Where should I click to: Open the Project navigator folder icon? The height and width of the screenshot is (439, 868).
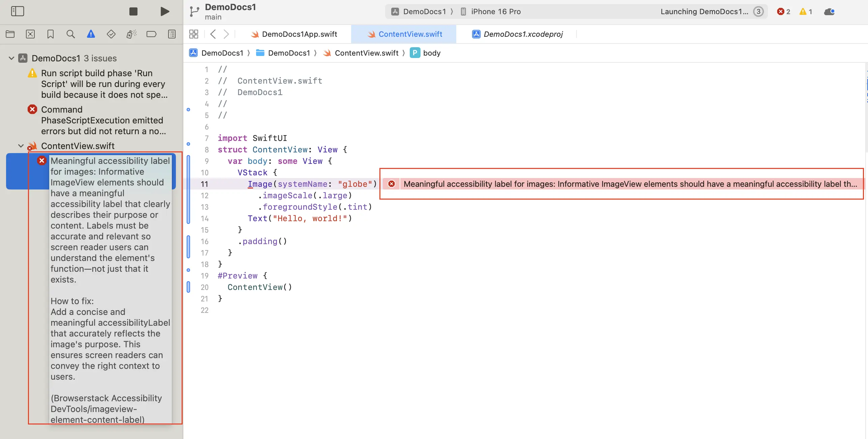pos(10,34)
